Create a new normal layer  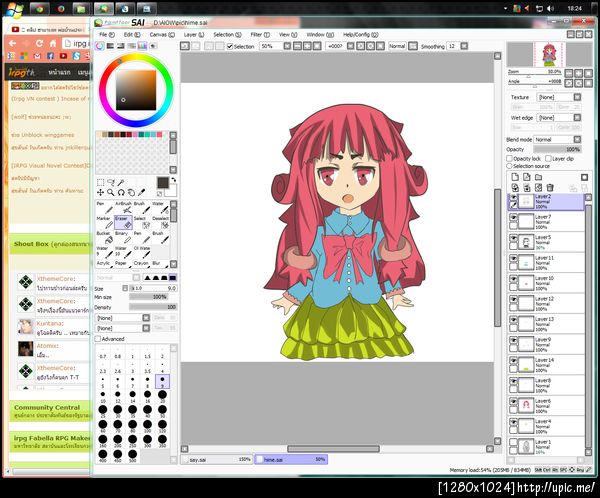(515, 177)
